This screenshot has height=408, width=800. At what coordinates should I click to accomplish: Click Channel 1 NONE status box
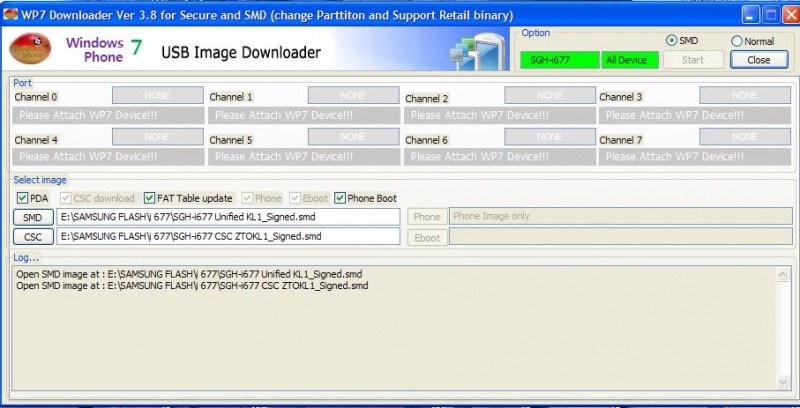[x=354, y=95]
